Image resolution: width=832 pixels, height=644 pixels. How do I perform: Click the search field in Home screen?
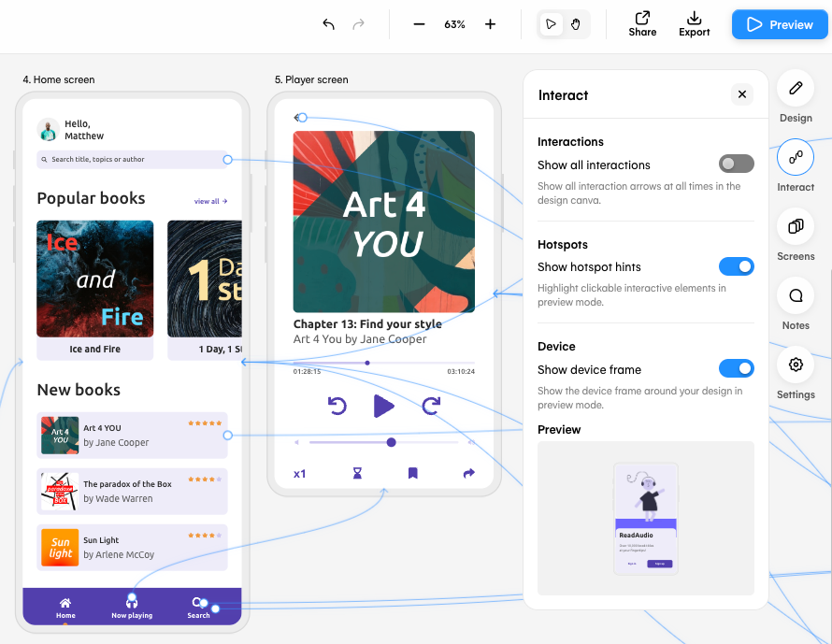click(132, 159)
